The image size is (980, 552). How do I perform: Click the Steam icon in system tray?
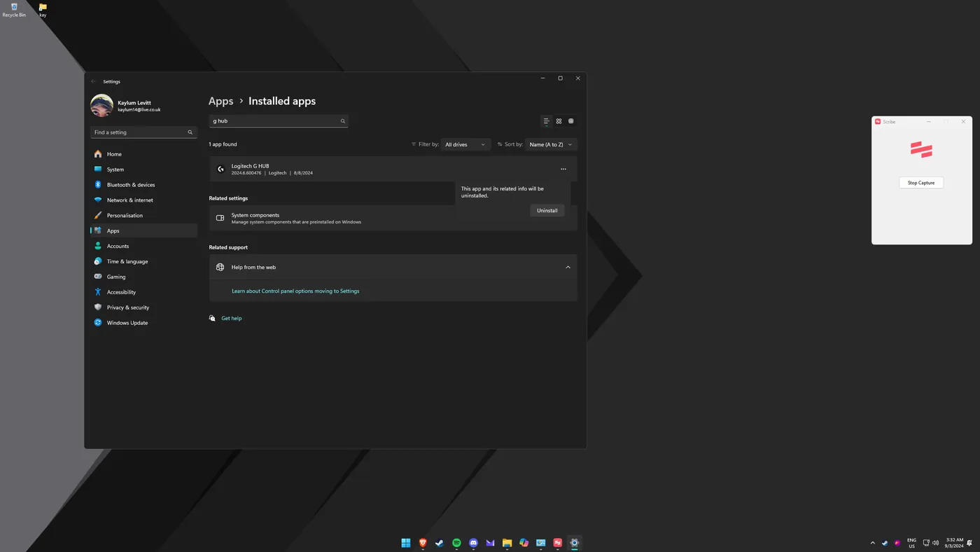click(885, 543)
